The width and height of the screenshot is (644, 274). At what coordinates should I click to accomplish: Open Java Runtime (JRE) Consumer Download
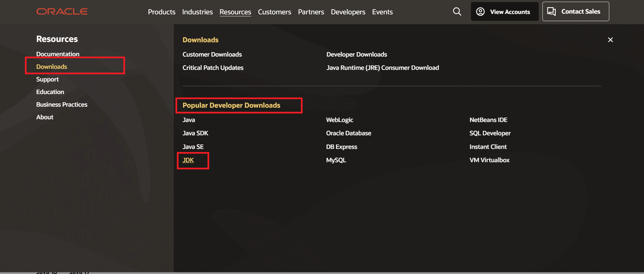click(382, 67)
